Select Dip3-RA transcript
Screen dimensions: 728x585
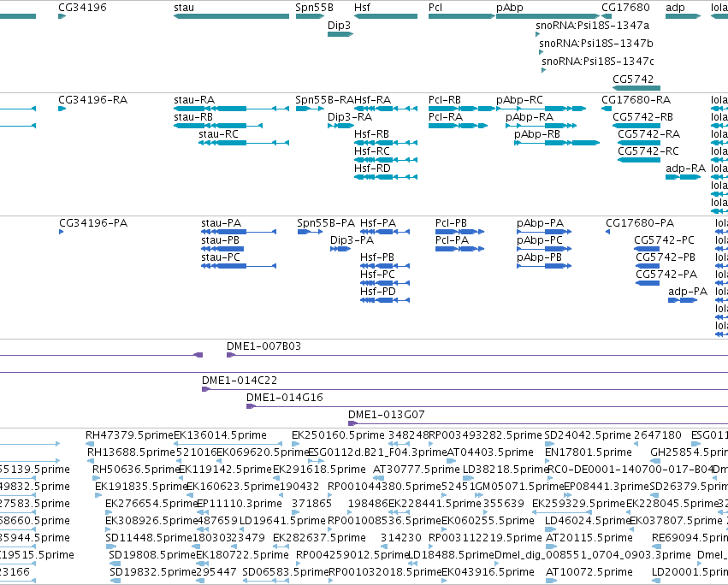(x=340, y=126)
